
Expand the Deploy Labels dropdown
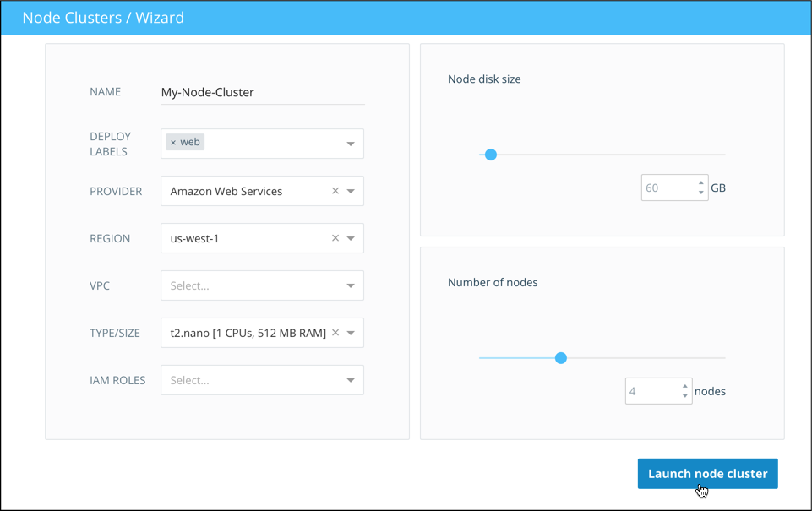pyautogui.click(x=351, y=144)
